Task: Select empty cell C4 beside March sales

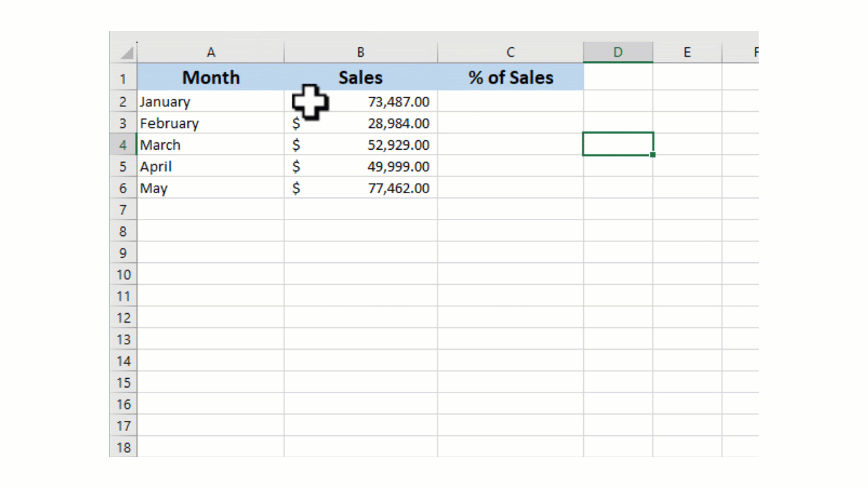Action: tap(511, 145)
